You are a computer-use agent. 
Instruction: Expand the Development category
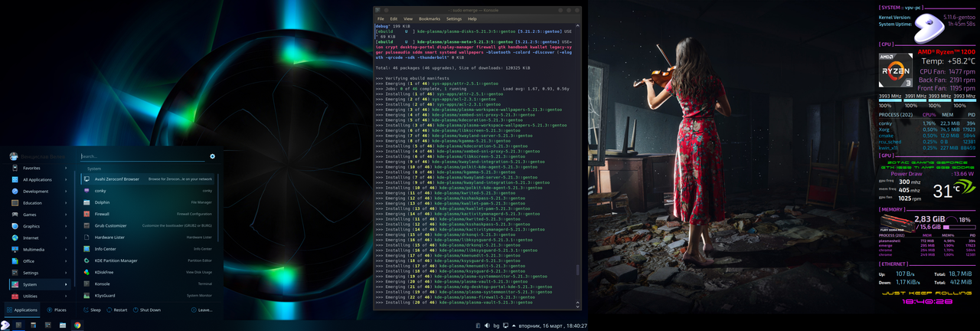coord(38,191)
